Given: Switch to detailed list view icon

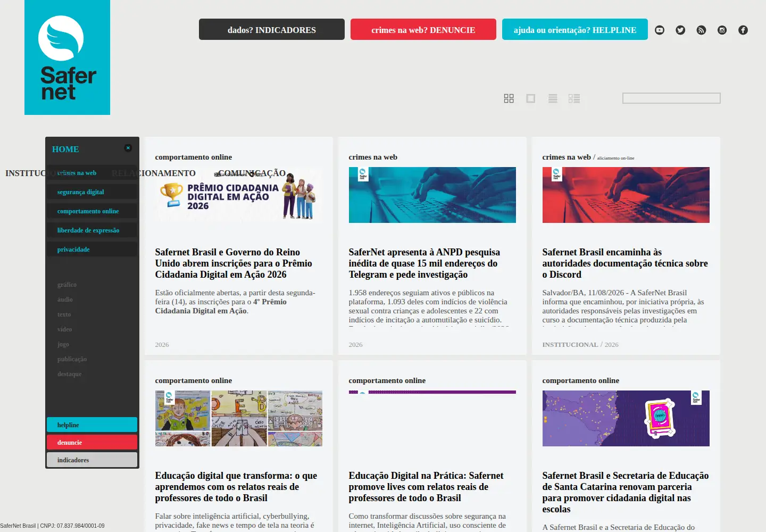Looking at the screenshot, I should [x=574, y=98].
